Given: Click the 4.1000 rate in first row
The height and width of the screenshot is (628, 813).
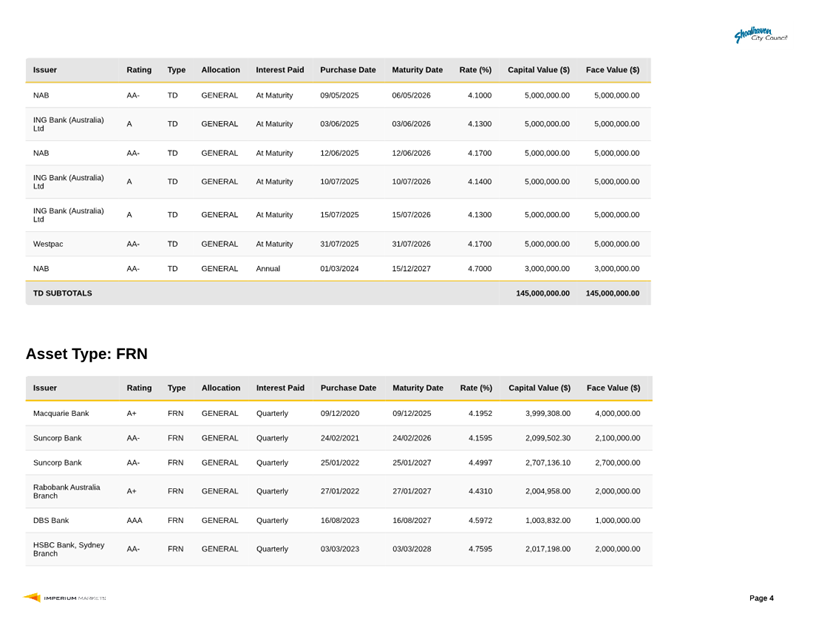Looking at the screenshot, I should (x=479, y=96).
